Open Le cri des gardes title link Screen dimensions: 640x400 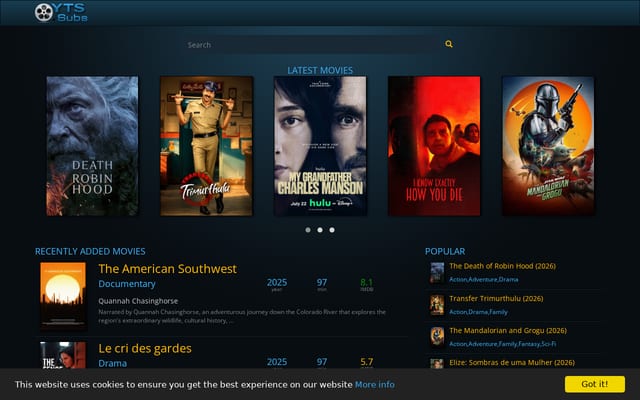coord(145,349)
